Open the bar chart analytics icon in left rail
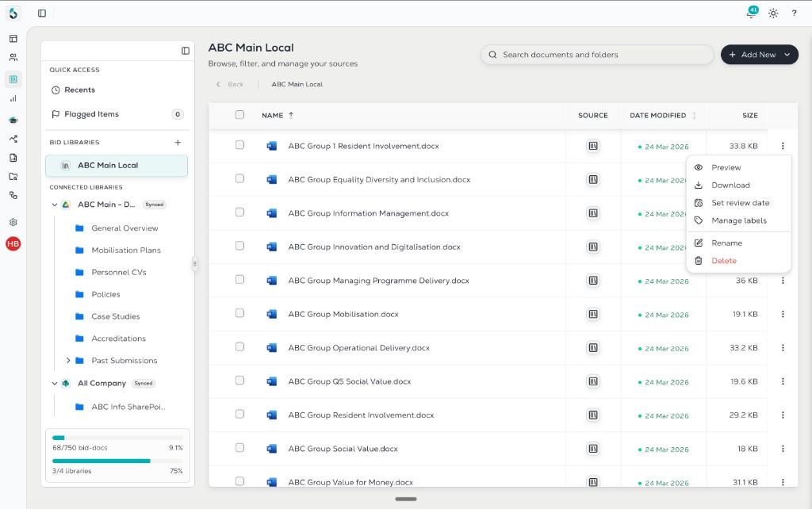 coord(13,98)
